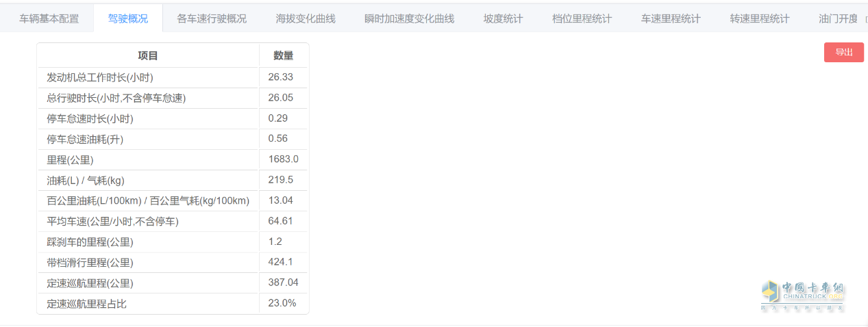Open the 坡度统计 tab
868x327 pixels.
[x=503, y=18]
